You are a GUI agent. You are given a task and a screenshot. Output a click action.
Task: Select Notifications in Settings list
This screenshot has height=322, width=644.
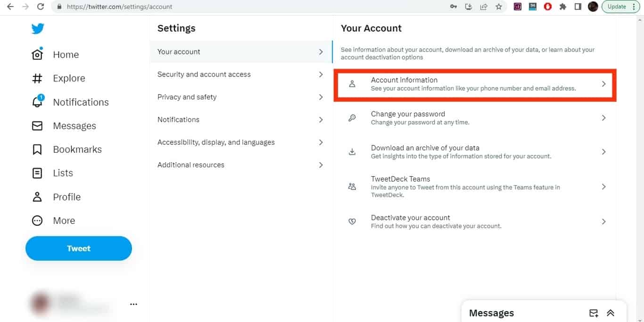click(x=241, y=120)
